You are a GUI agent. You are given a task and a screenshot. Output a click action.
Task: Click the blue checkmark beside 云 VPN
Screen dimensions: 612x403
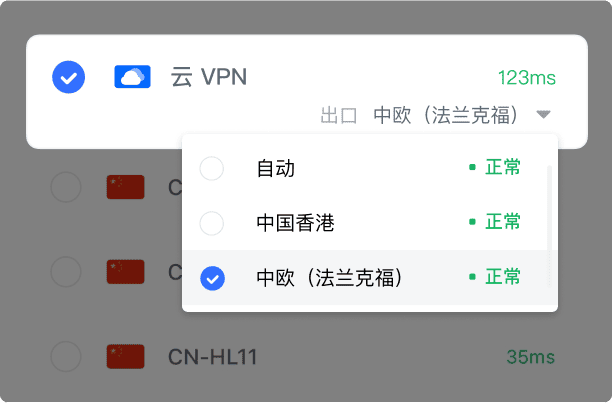(x=68, y=77)
